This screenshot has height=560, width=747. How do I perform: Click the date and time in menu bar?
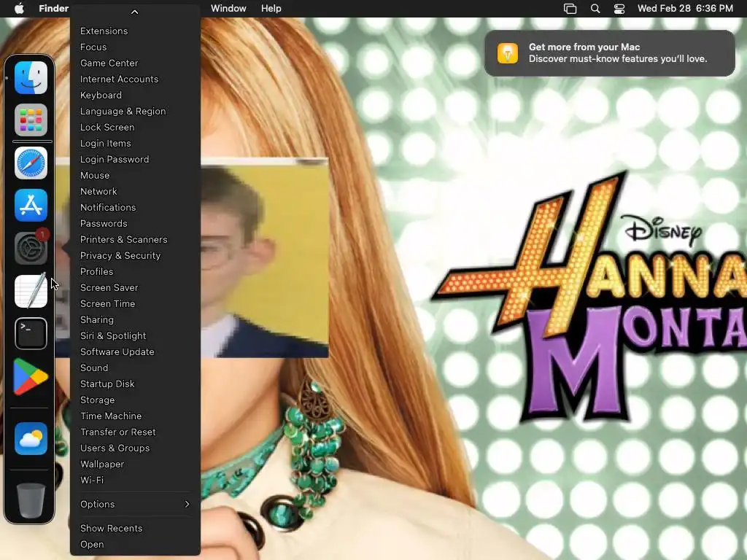coord(685,9)
